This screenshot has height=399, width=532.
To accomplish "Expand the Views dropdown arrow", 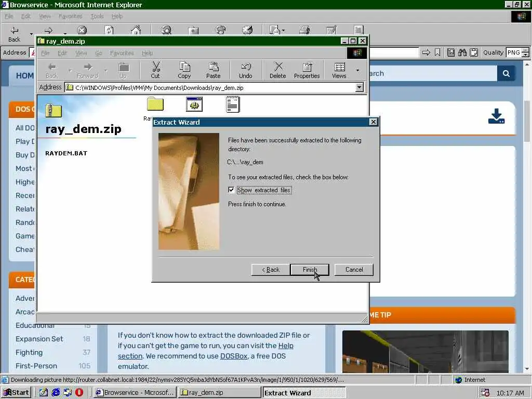I will pyautogui.click(x=357, y=70).
